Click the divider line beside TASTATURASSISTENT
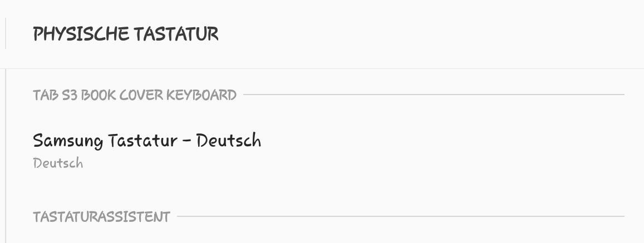644x243 pixels. point(400,216)
